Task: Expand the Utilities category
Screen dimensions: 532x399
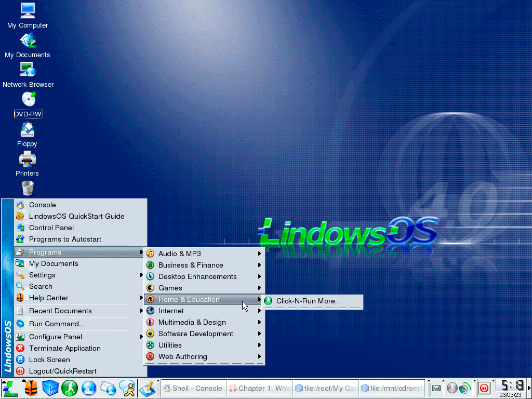Action: [204, 345]
